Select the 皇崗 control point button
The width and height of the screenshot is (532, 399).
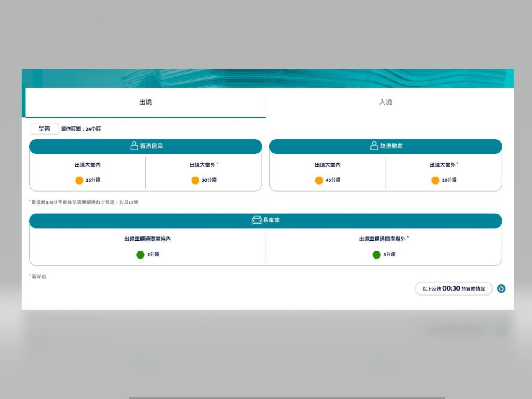[44, 128]
